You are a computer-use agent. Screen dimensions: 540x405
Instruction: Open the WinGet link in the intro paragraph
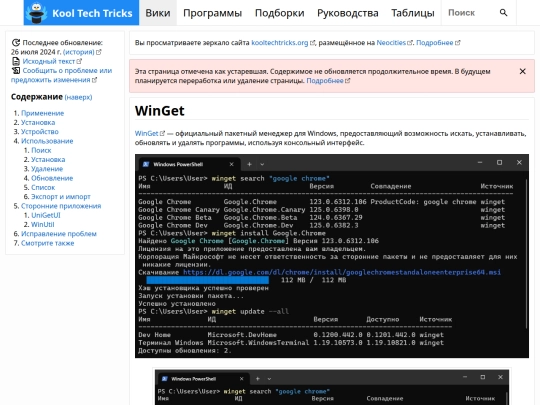(x=146, y=133)
